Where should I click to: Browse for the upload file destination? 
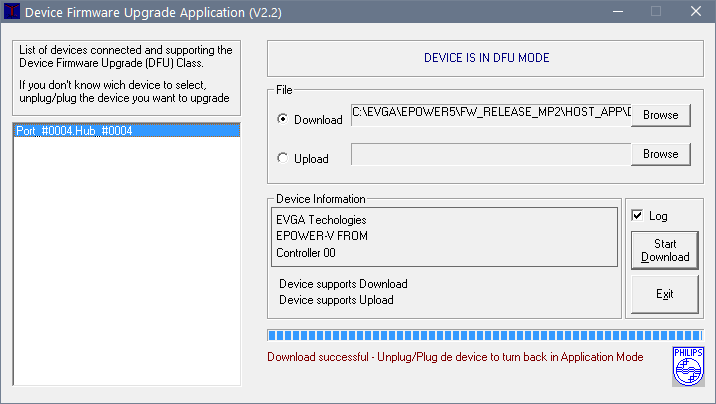coord(660,154)
